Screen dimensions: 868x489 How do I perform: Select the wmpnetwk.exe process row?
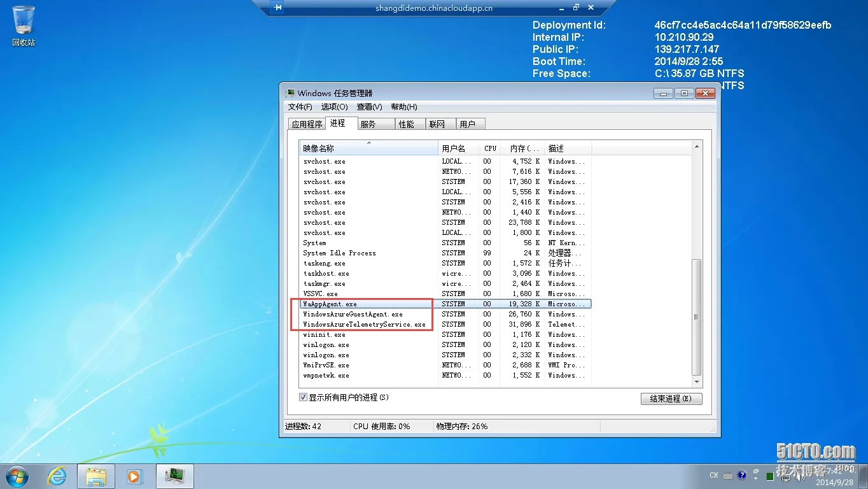[x=445, y=375]
